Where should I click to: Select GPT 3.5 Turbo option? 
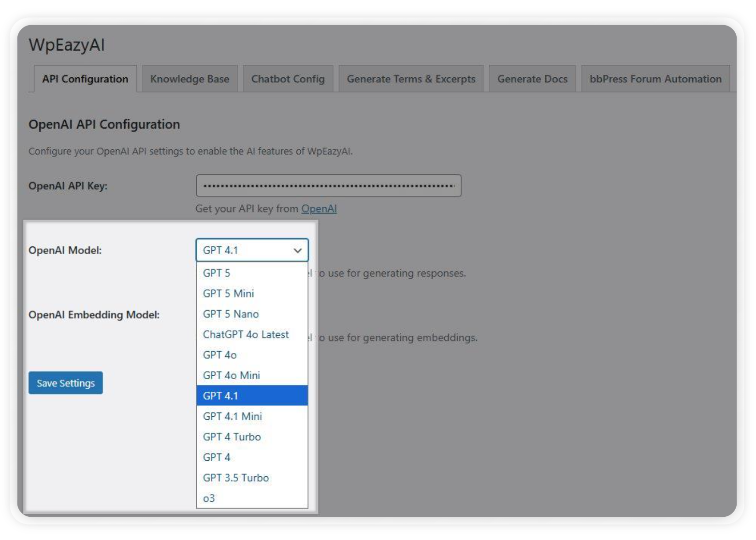point(235,478)
